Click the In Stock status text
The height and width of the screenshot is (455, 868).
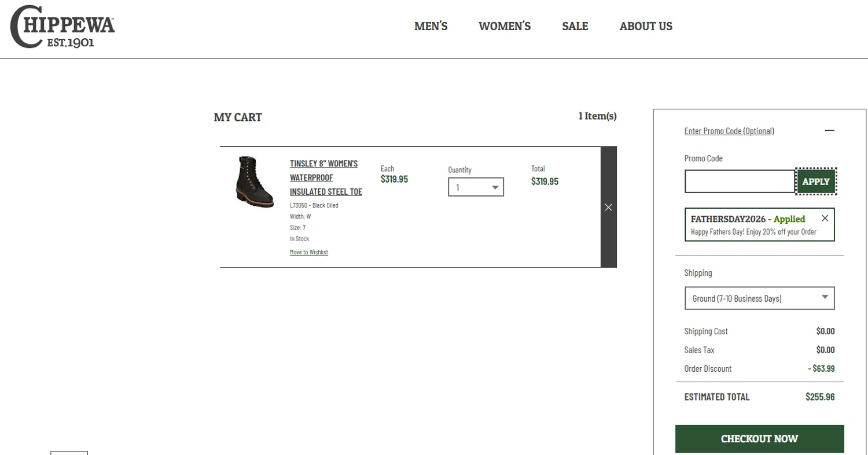tap(300, 238)
